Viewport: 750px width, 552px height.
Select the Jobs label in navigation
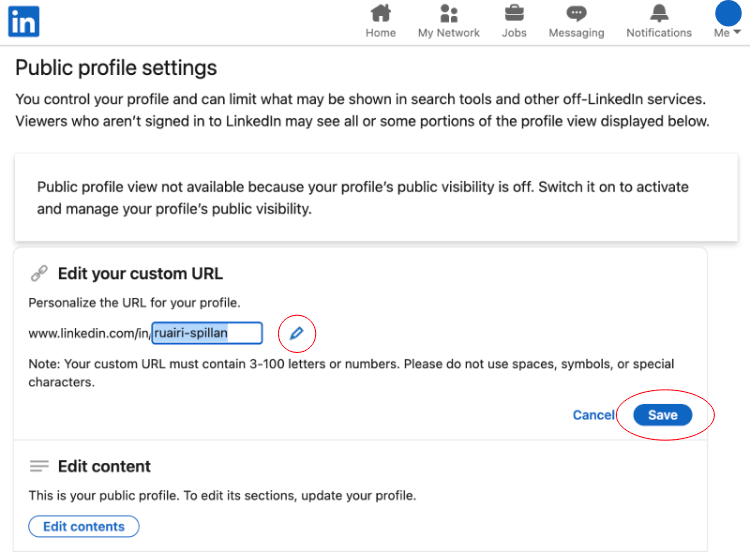click(x=514, y=33)
